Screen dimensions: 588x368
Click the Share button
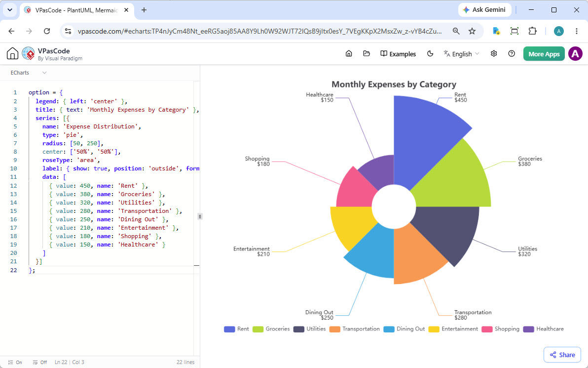(x=562, y=355)
